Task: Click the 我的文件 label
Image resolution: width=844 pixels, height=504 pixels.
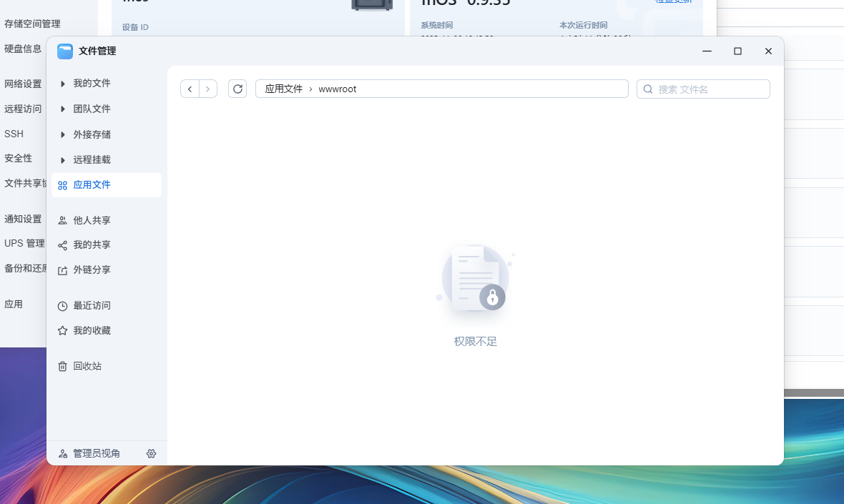Action: coord(92,84)
